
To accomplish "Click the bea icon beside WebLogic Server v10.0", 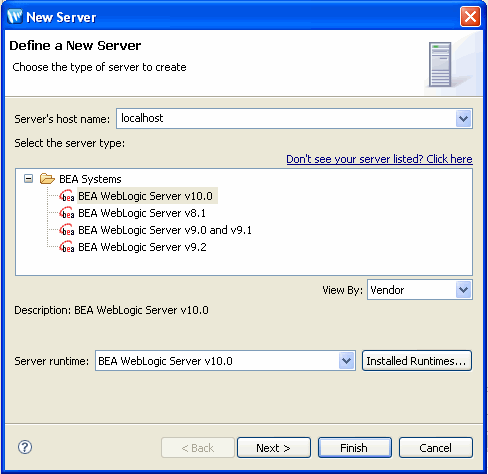I will [x=67, y=196].
